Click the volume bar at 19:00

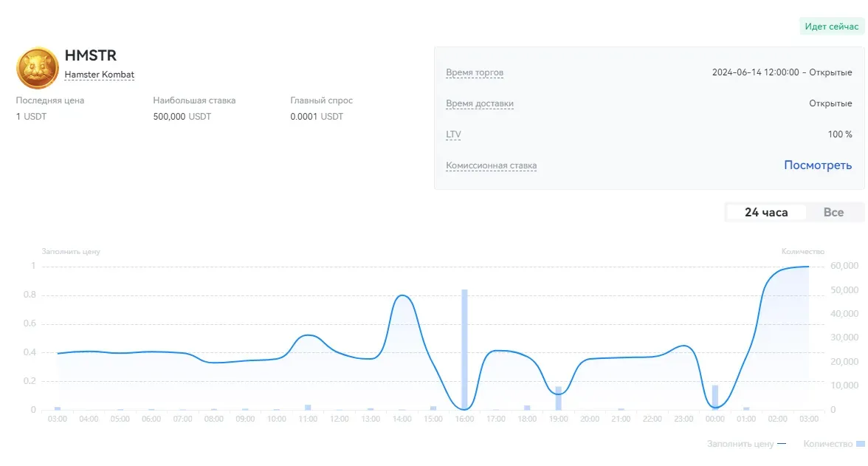coord(559,398)
